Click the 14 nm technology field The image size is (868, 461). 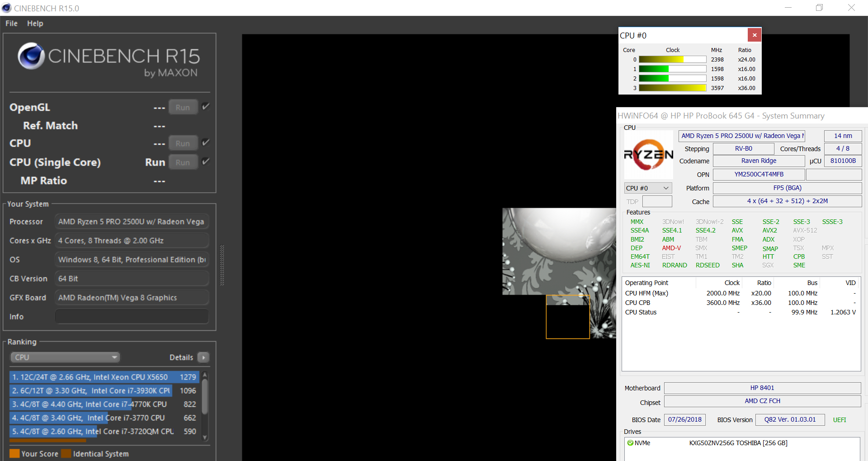tap(843, 136)
